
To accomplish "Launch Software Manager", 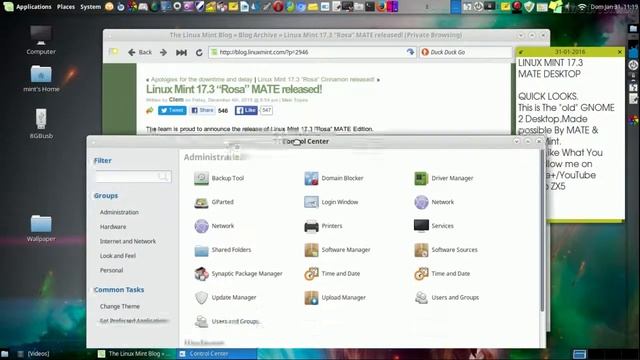I will pyautogui.click(x=337, y=250).
